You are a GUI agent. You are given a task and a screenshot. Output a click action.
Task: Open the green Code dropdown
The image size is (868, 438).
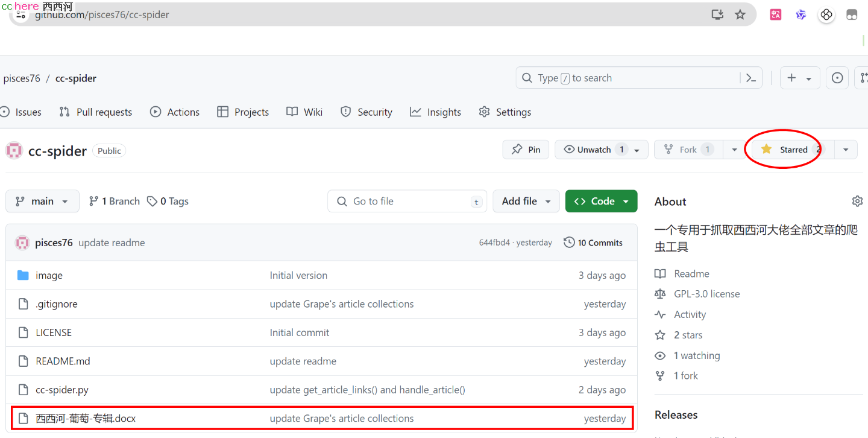click(x=601, y=201)
